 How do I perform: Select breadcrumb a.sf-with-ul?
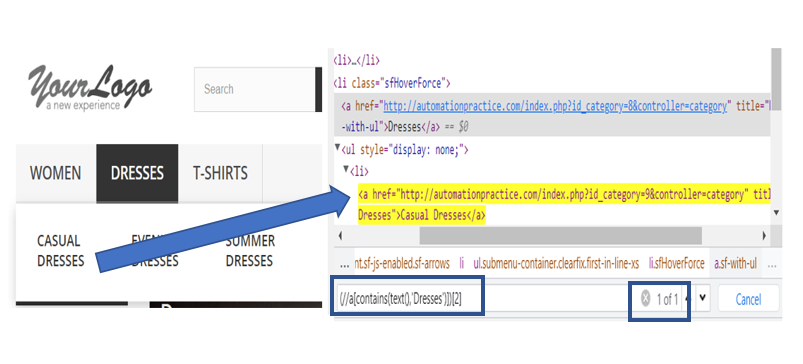click(735, 264)
